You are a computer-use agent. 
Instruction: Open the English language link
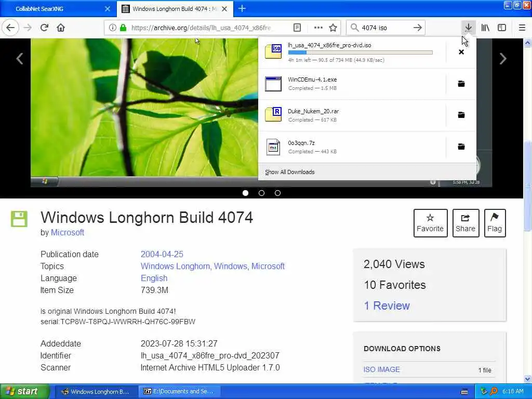tap(154, 278)
